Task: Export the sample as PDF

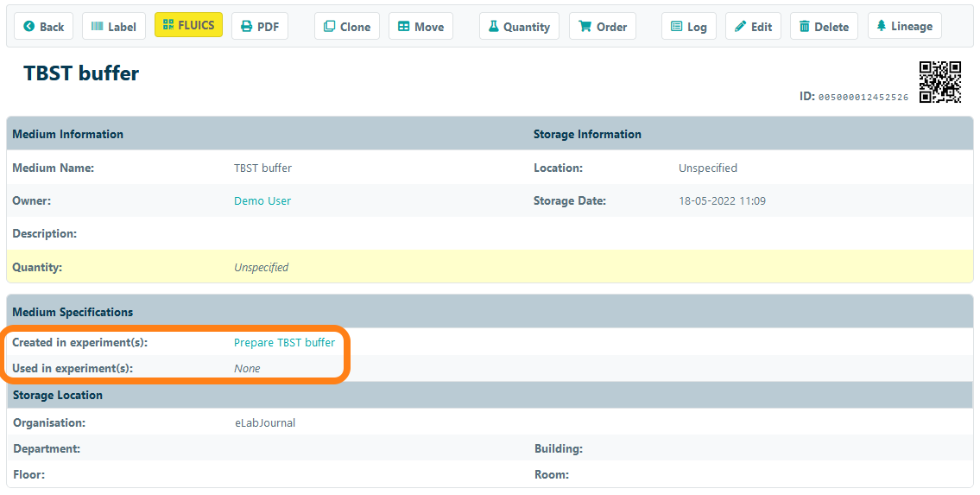Action: tap(259, 27)
